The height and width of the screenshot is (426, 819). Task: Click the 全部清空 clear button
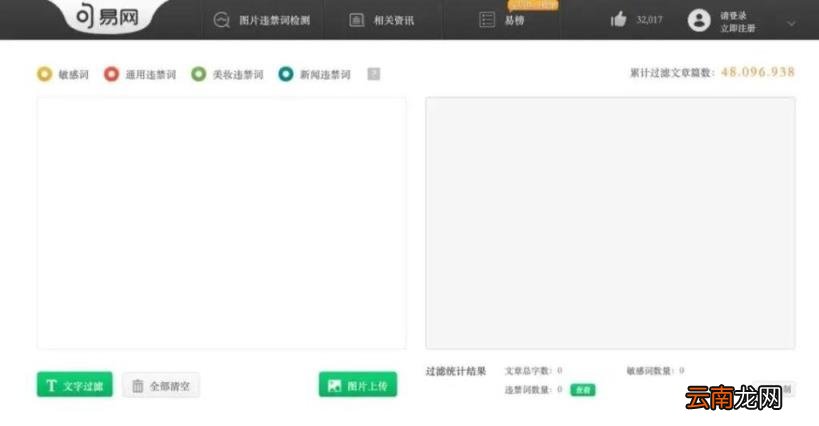pyautogui.click(x=161, y=385)
